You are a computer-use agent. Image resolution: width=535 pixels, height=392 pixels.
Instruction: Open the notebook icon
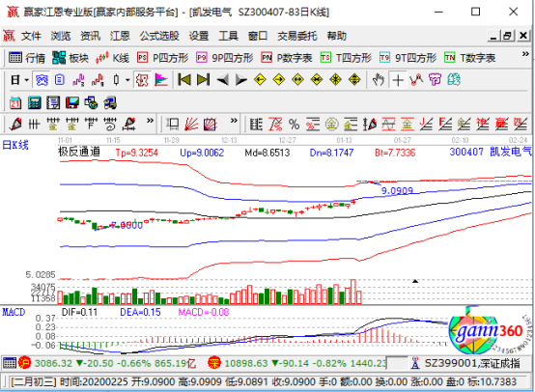pyautogui.click(x=53, y=102)
